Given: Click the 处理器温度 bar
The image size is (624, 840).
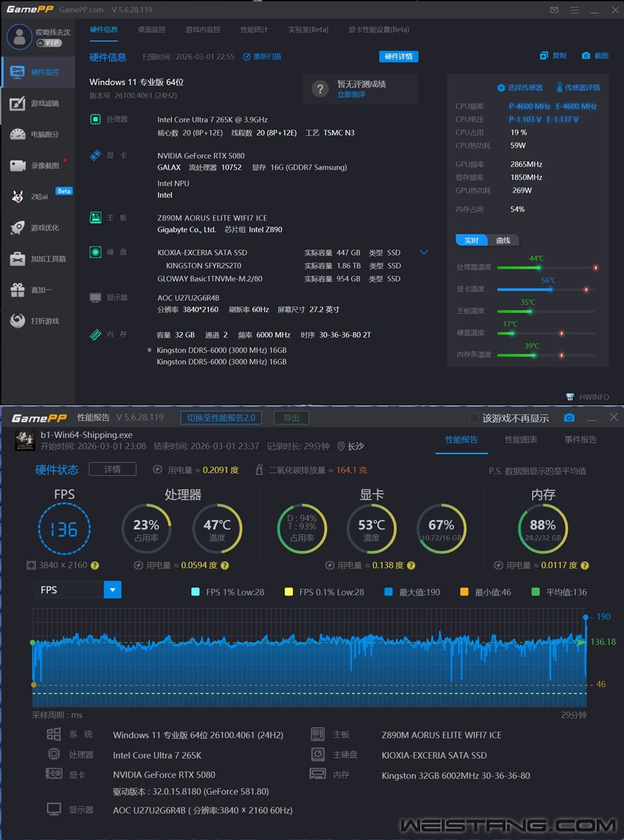Looking at the screenshot, I should [x=546, y=268].
